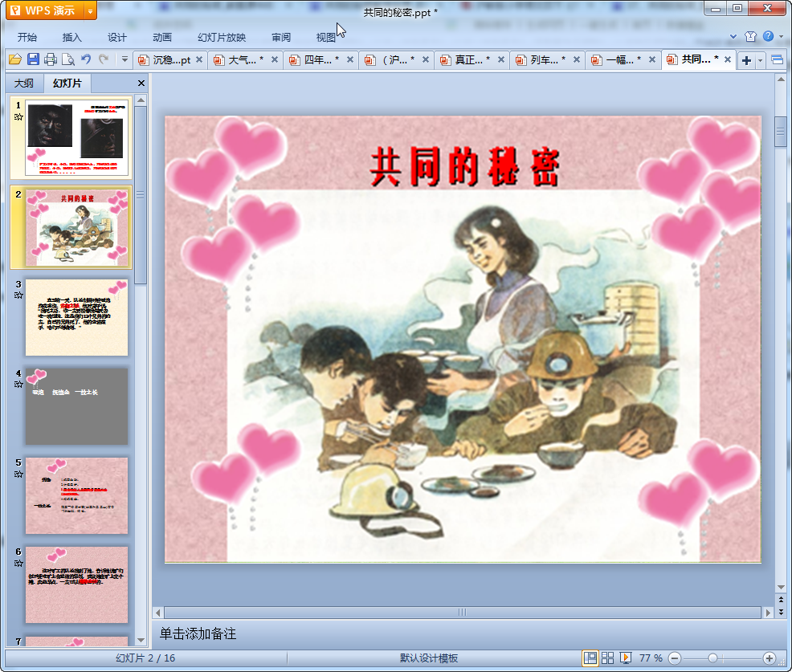Viewport: 792px width, 672px height.
Task: Expand the ribbon with the chevron arrow
Action: tap(733, 36)
